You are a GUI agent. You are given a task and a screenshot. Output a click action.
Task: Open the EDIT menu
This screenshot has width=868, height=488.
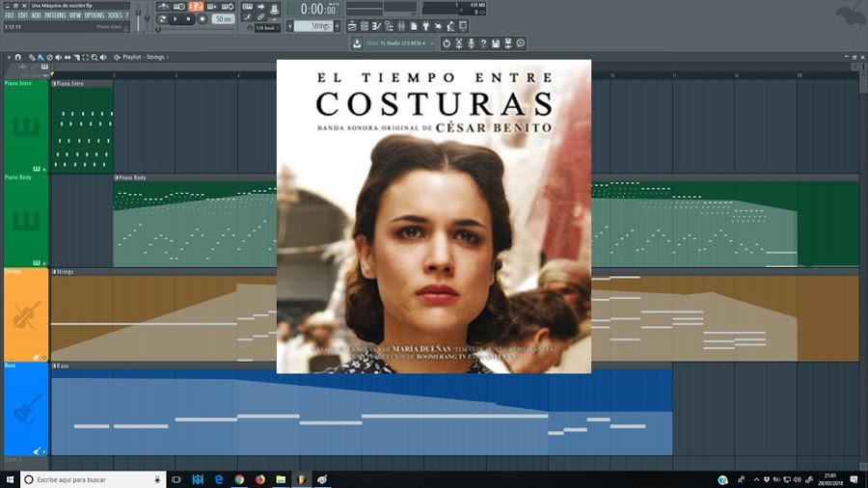[x=23, y=15]
